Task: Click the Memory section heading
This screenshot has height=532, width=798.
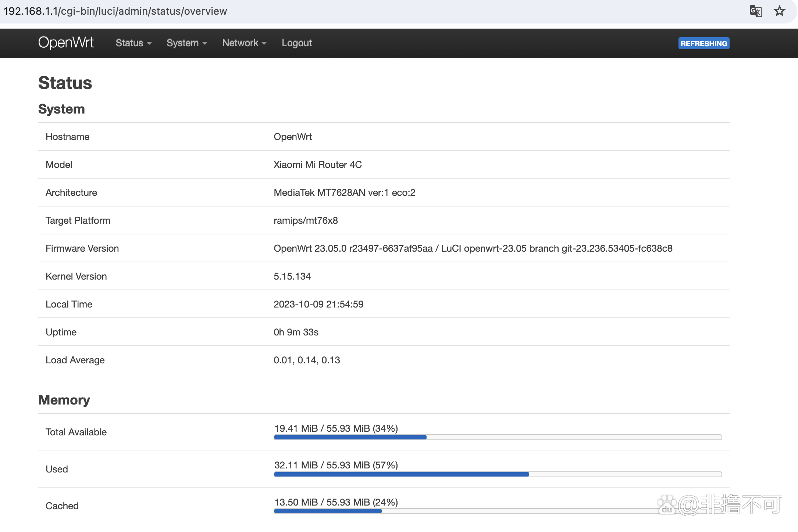Action: [x=64, y=400]
